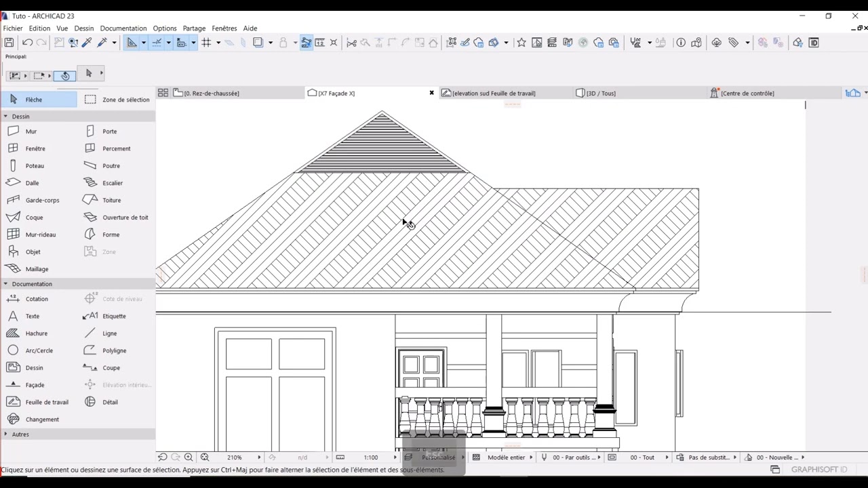Click the GRAPHISOFT ID toolbar icon
868x488 pixels.
click(814, 43)
